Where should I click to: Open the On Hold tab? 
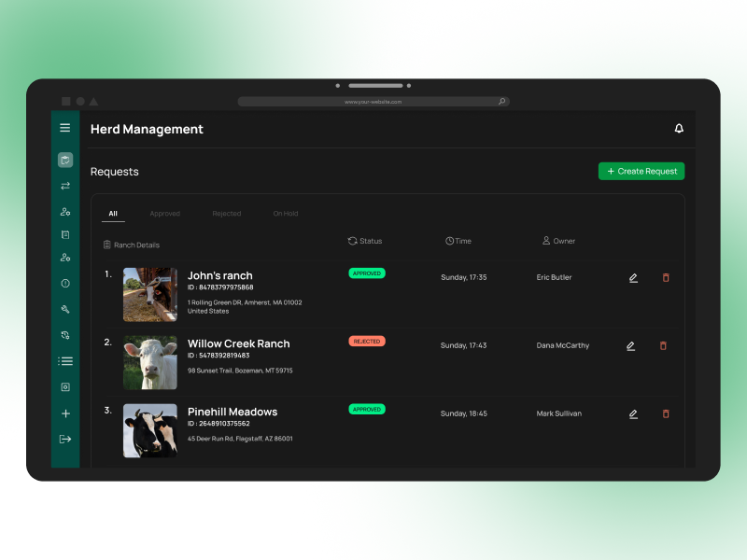(x=285, y=213)
